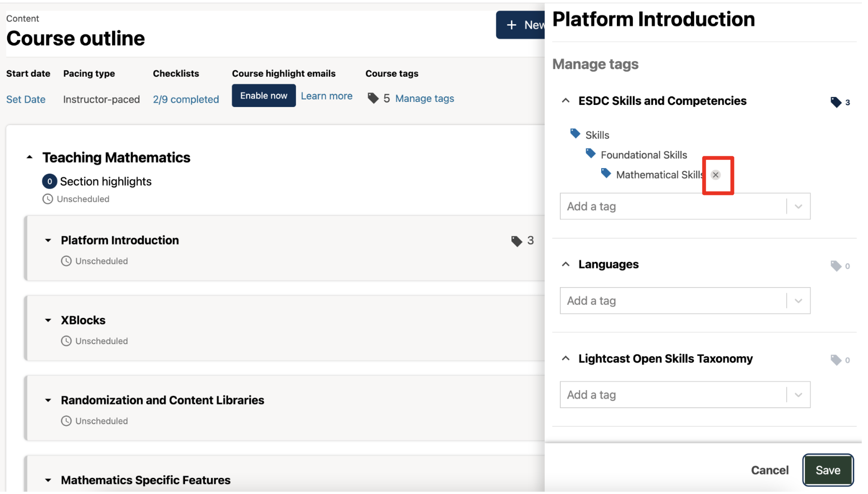Save the tag changes
This screenshot has height=494, width=868.
point(827,470)
